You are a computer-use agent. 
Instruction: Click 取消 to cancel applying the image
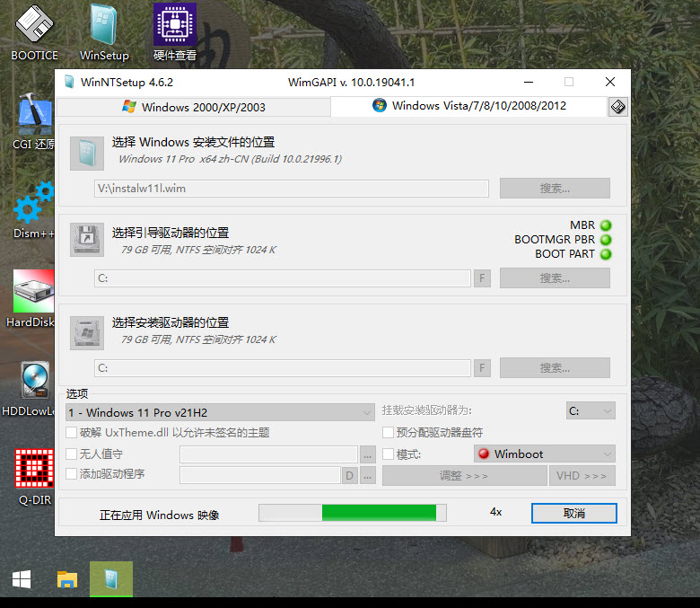tap(574, 514)
